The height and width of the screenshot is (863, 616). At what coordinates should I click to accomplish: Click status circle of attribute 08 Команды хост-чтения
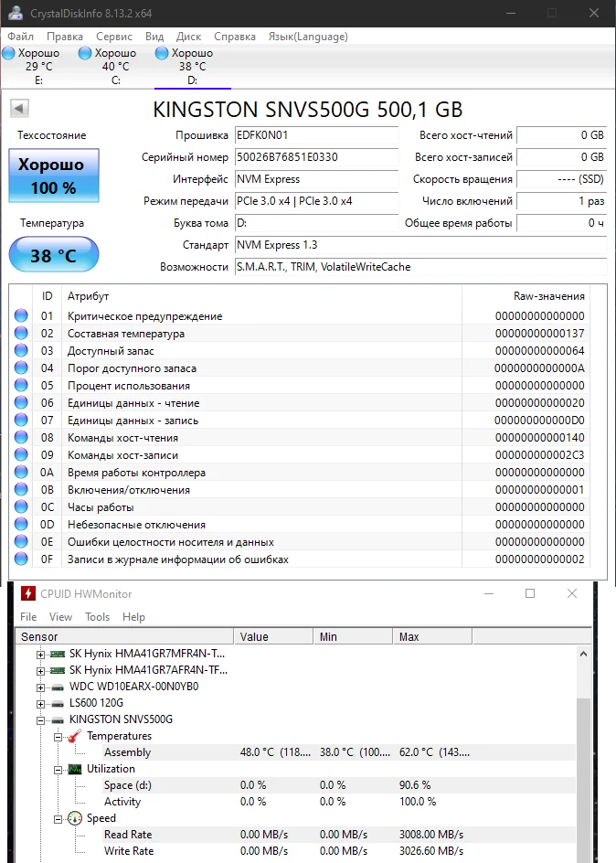(21, 437)
